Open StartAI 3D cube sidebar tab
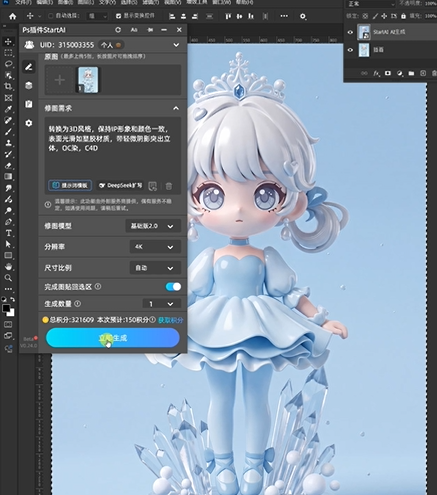437x495 pixels. point(29,86)
